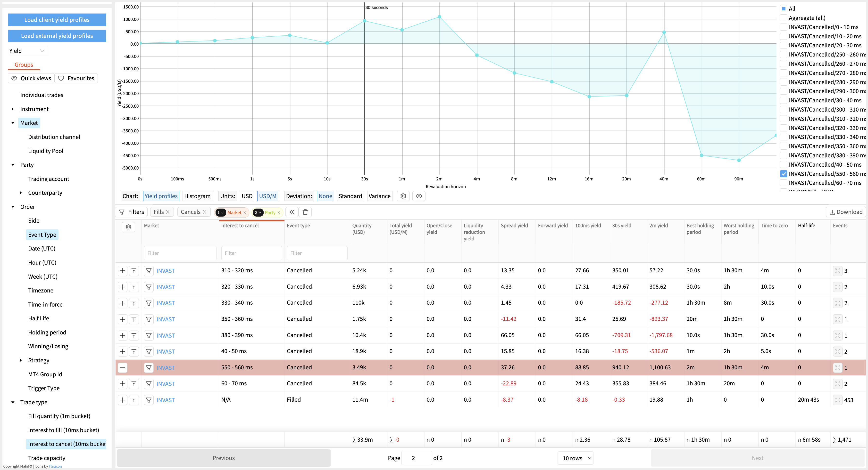Image resolution: width=868 pixels, height=470 pixels.
Task: Click the 2m chart data point
Action: click(x=439, y=17)
